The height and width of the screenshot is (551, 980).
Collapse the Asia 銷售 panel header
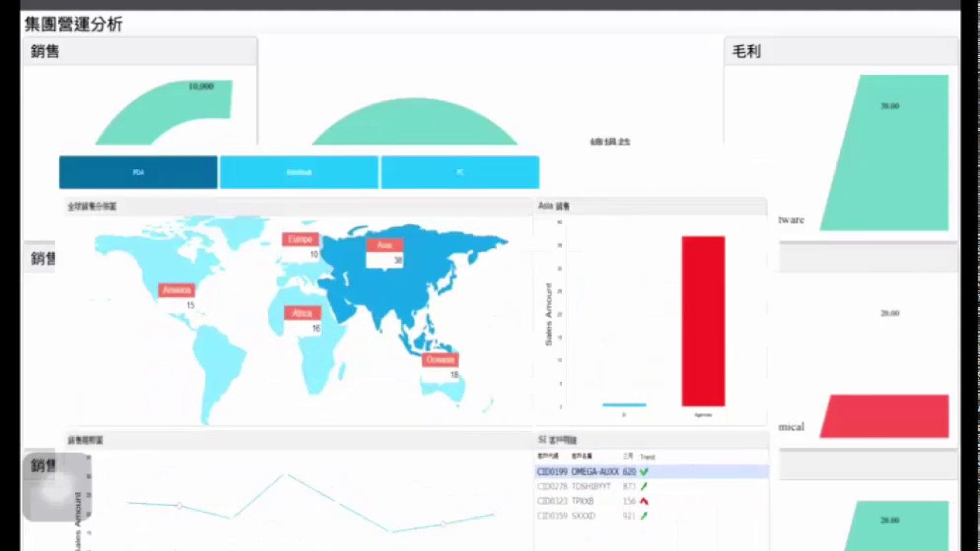(554, 206)
